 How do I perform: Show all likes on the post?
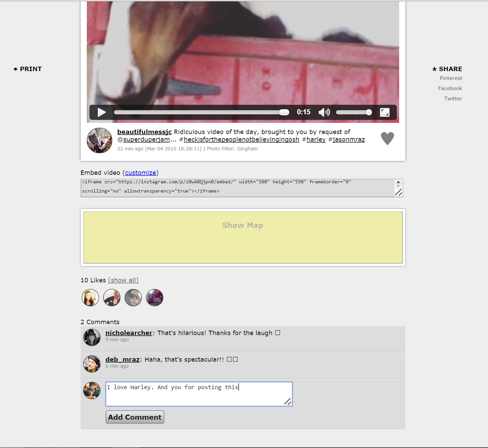[123, 280]
